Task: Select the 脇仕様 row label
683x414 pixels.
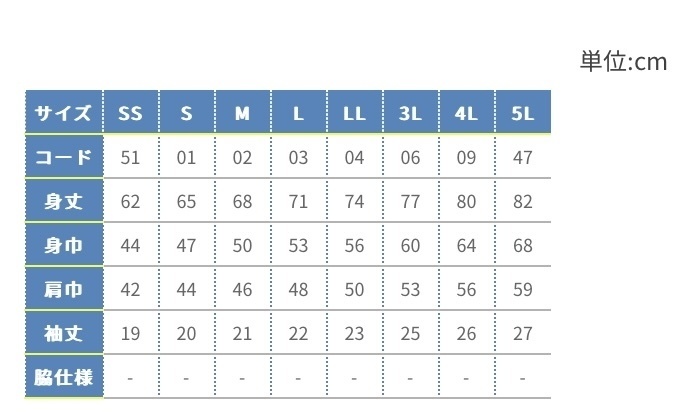Action: pyautogui.click(x=64, y=378)
